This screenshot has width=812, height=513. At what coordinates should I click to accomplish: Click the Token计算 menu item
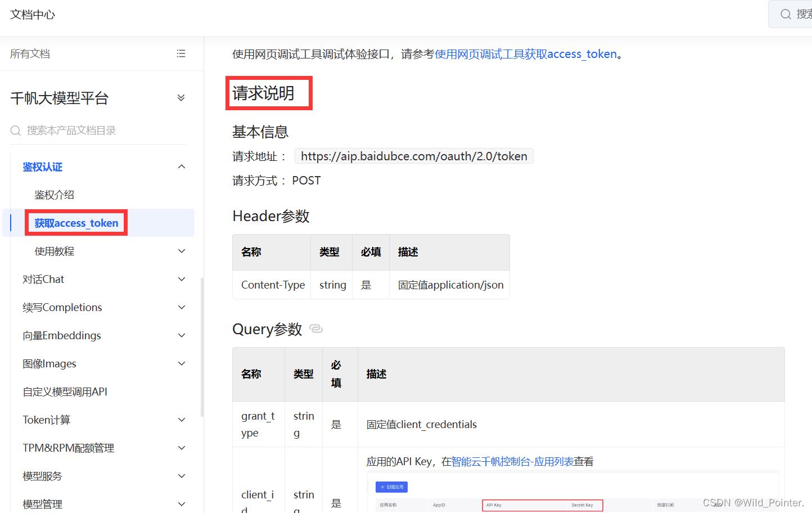click(x=47, y=420)
